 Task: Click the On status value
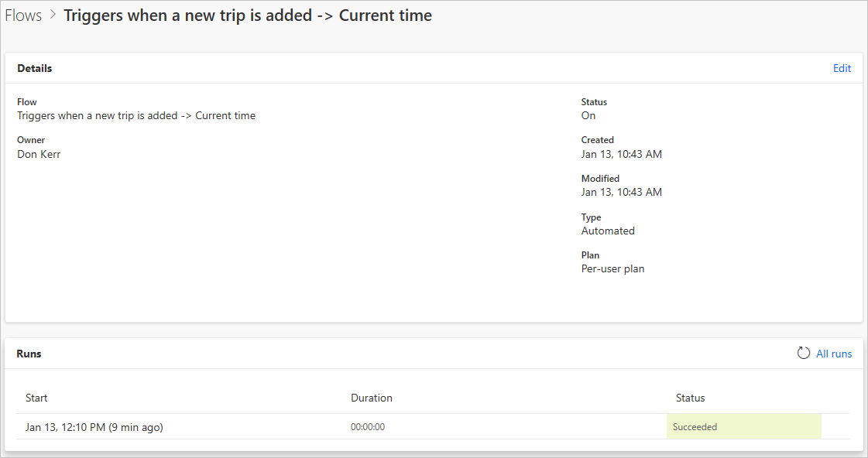(588, 115)
